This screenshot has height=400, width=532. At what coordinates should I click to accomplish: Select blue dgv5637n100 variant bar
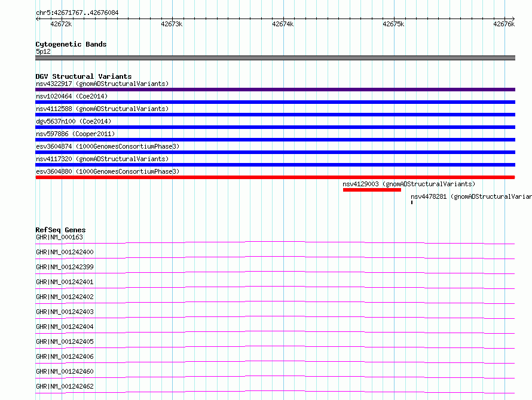[x=275, y=127]
